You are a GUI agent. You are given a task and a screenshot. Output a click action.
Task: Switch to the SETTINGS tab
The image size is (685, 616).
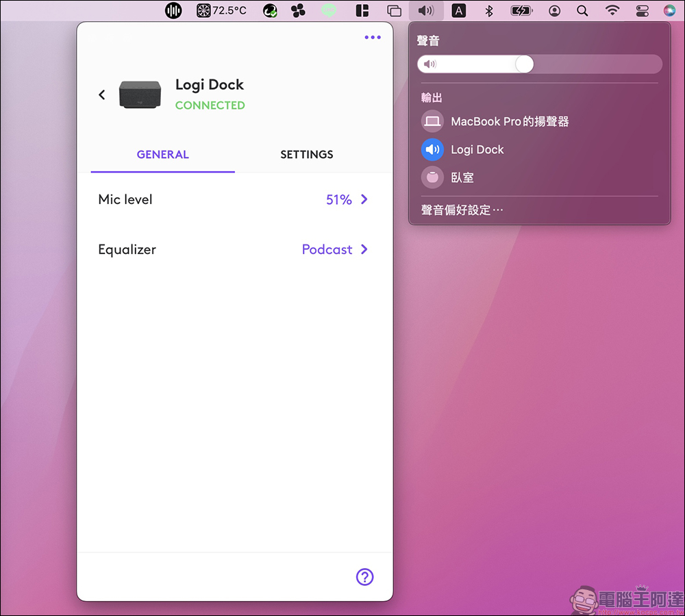coord(306,155)
